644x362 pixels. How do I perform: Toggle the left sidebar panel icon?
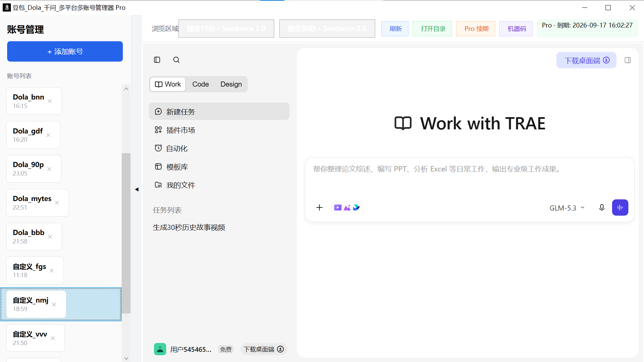(x=157, y=60)
